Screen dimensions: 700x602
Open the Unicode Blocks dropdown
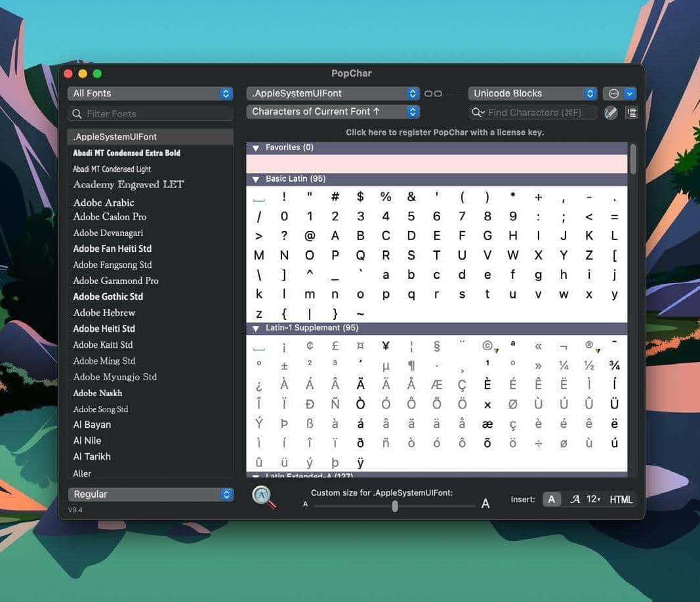click(x=533, y=93)
